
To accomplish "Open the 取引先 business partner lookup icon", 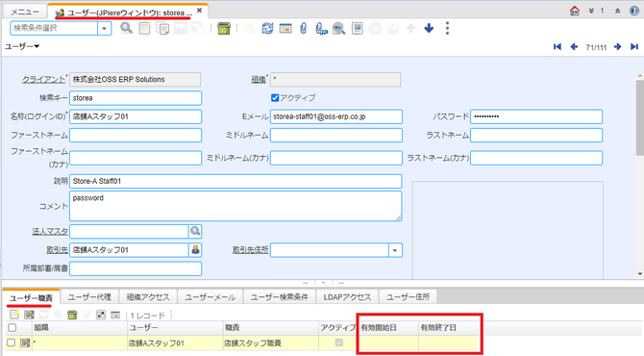I will tap(195, 249).
